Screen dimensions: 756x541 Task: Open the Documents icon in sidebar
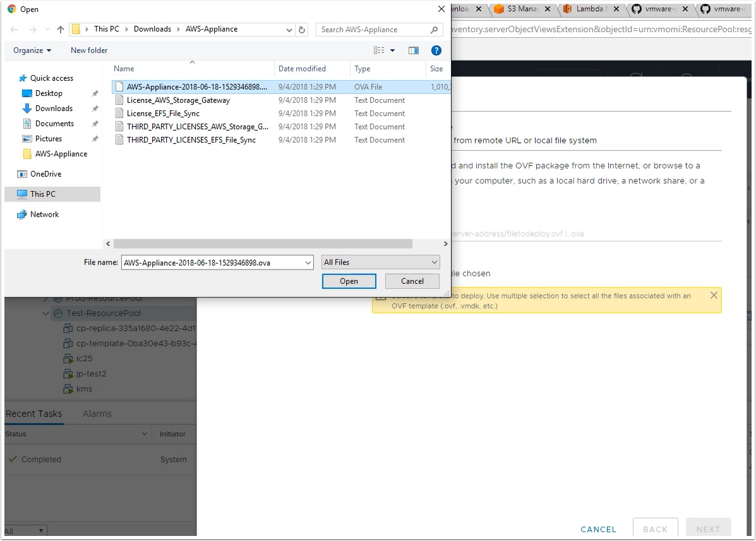(x=27, y=123)
